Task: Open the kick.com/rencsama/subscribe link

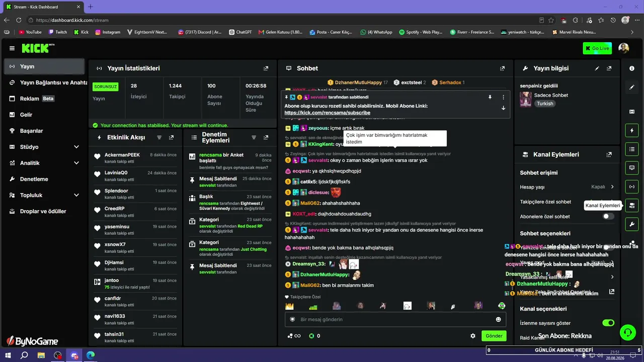Action: 327,113
